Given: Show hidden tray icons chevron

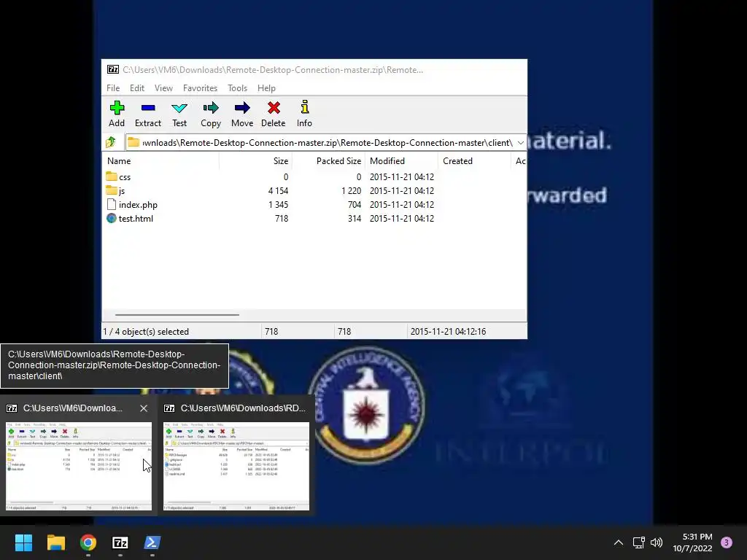Looking at the screenshot, I should 619,542.
